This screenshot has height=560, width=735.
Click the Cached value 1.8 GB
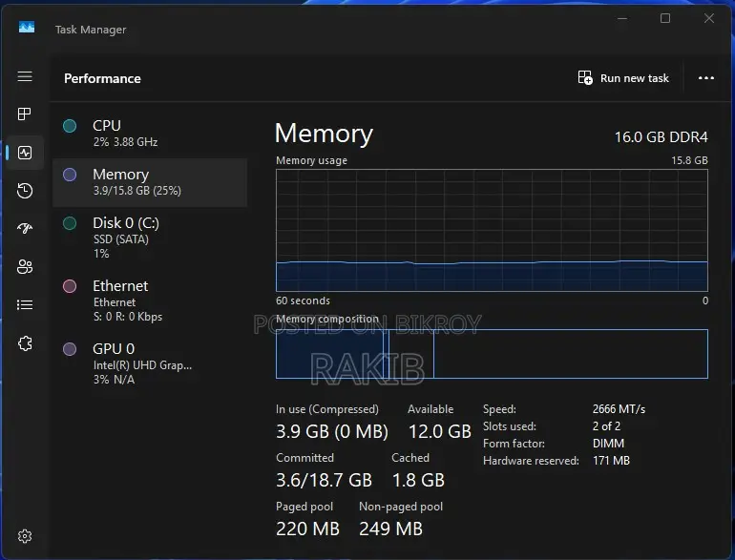click(x=418, y=480)
